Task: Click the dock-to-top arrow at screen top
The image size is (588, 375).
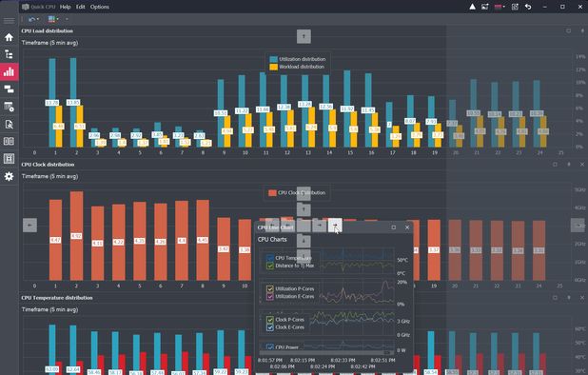Action: click(x=304, y=36)
